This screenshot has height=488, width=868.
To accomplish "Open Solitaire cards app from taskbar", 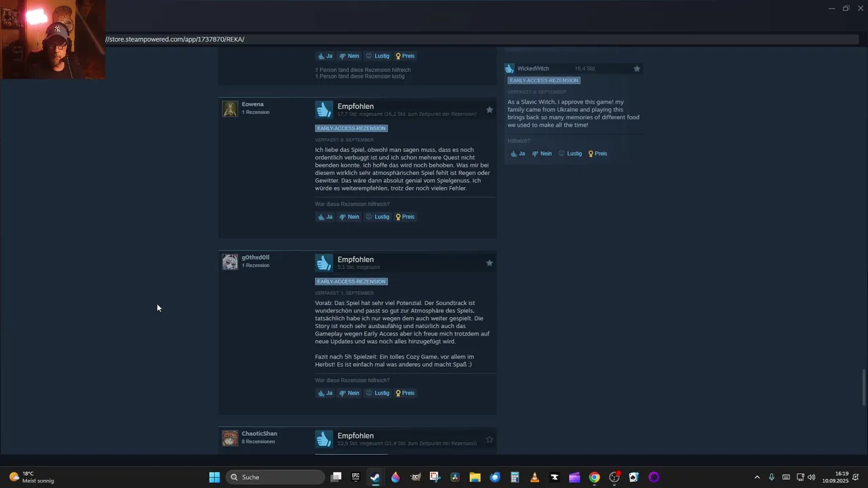I will click(x=634, y=477).
